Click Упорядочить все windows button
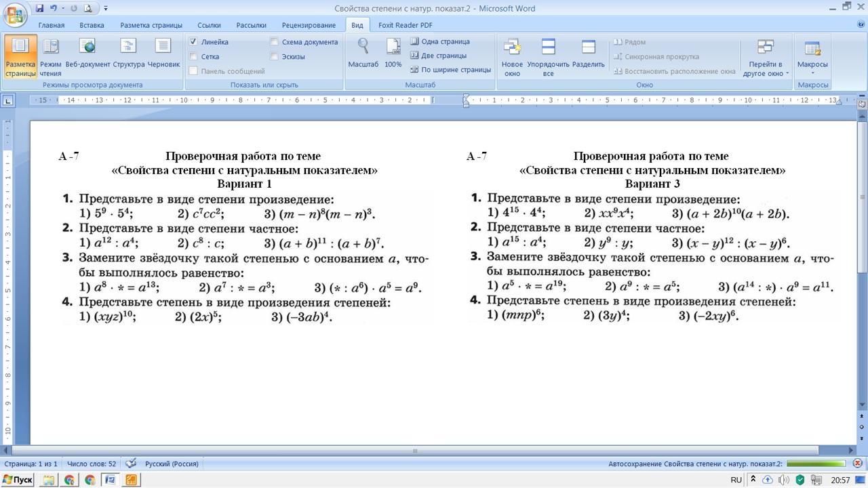The image size is (868, 488). pyautogui.click(x=548, y=57)
